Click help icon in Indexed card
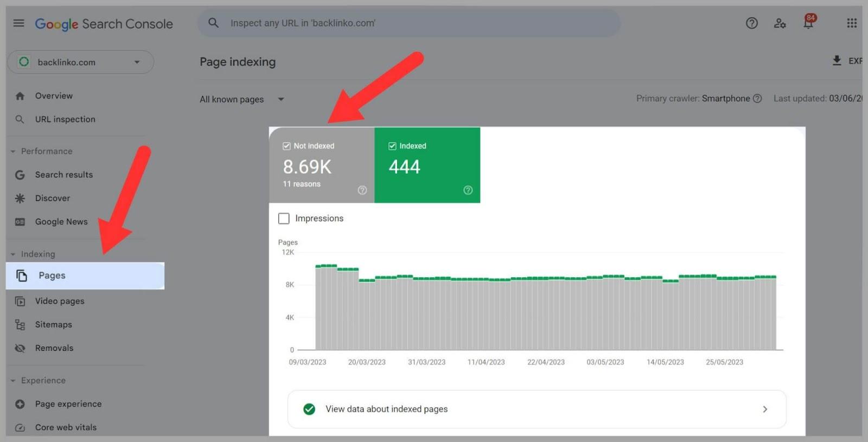868x442 pixels. [x=468, y=190]
